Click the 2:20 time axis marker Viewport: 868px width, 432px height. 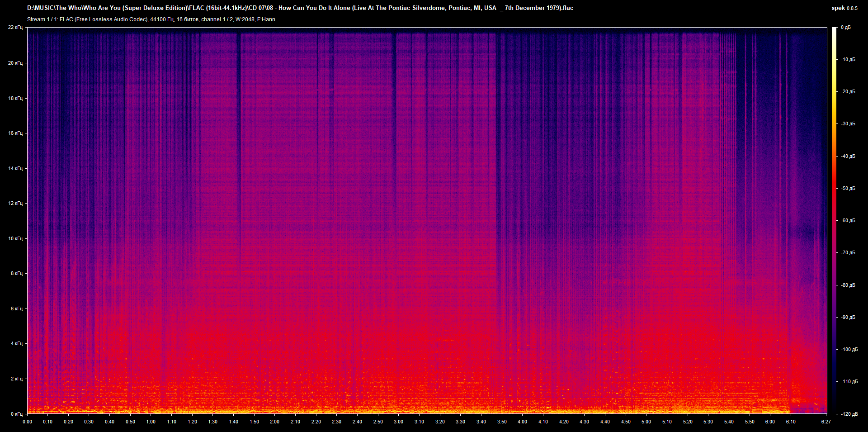click(x=316, y=422)
